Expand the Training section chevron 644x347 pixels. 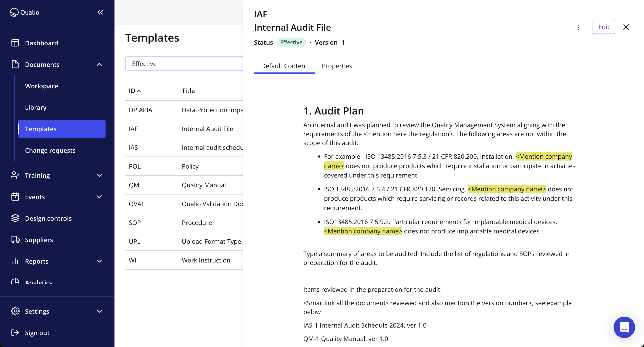(99, 175)
